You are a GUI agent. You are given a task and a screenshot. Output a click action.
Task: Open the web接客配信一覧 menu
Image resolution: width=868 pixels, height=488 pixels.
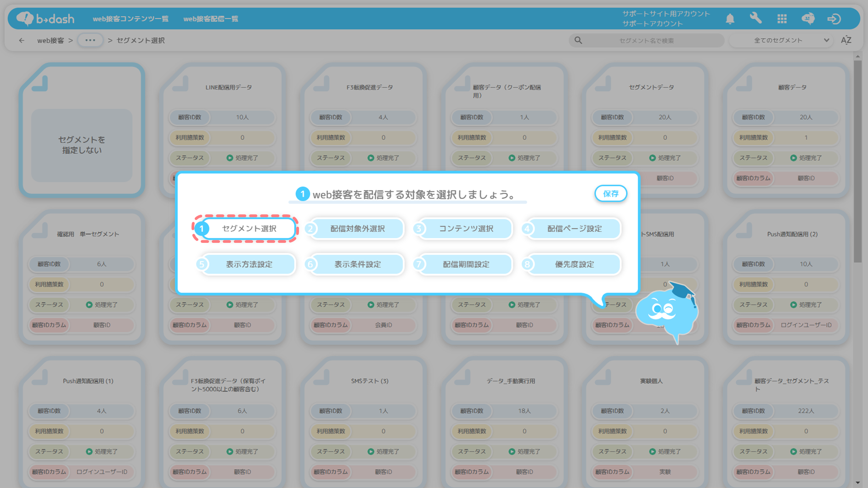pos(211,19)
